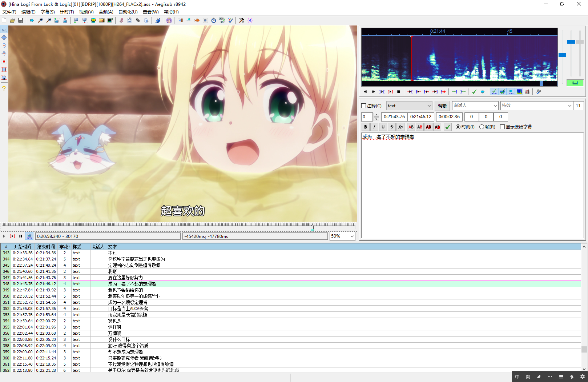Open the Kanji Timer icon
This screenshot has width=588, height=382.
point(222,20)
